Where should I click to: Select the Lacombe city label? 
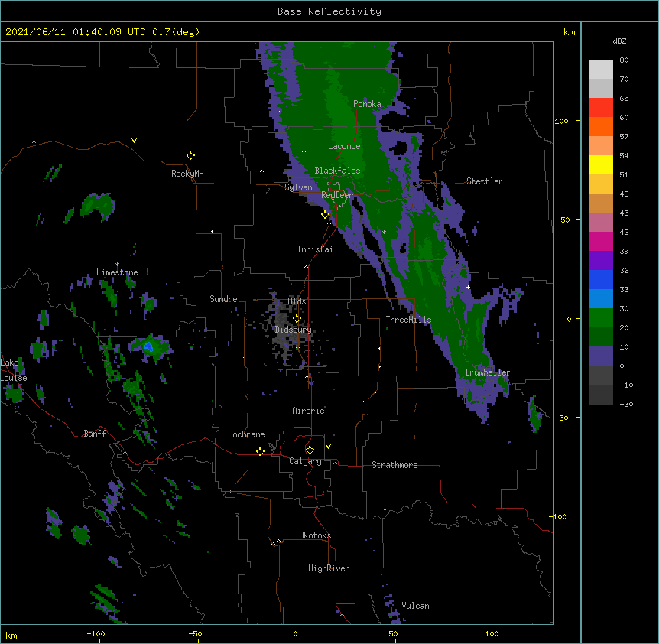coord(344,146)
